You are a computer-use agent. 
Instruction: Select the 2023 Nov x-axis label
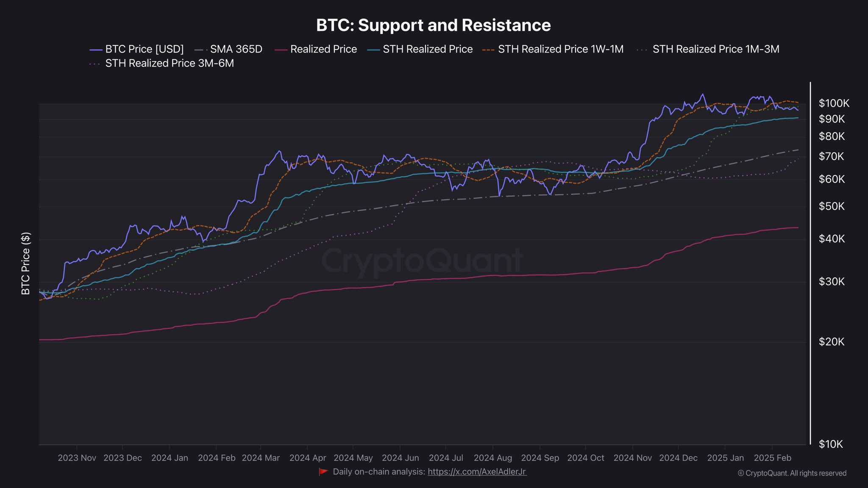click(77, 458)
